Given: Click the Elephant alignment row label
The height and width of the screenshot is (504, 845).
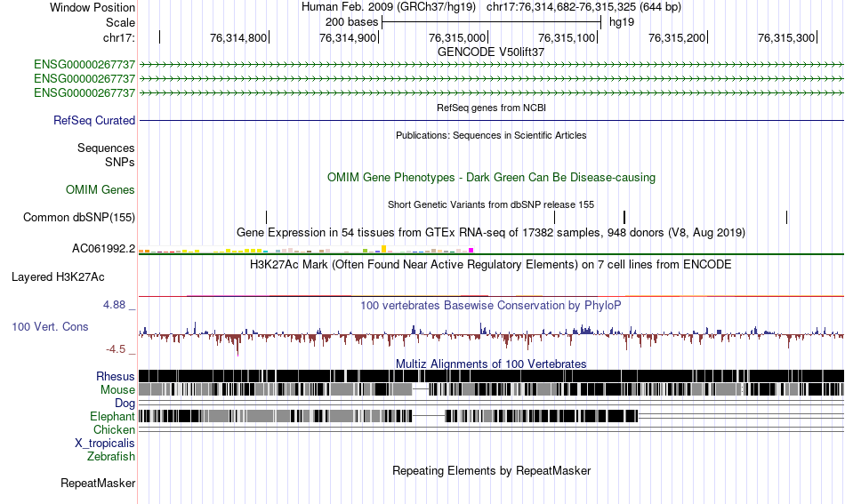Looking at the screenshot, I should 113,416.
